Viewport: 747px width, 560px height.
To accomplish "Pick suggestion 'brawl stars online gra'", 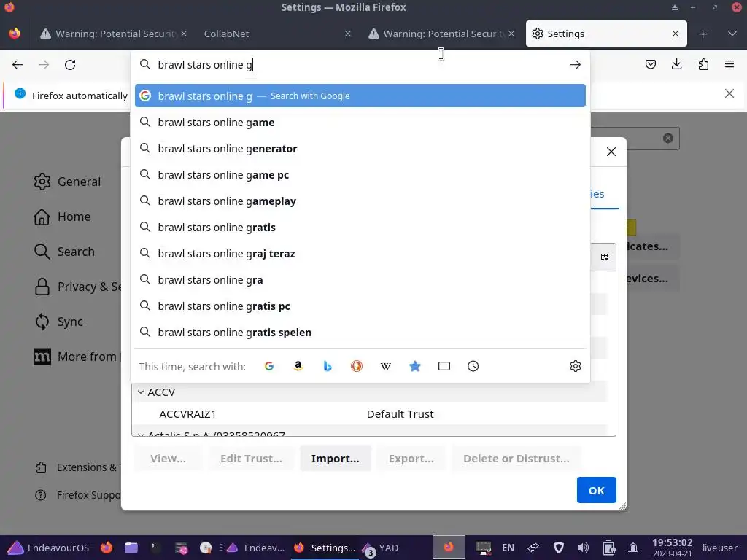I will coord(360,279).
